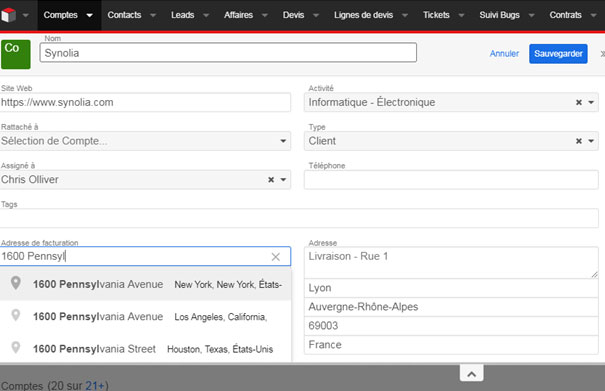Clear the Type Client selection
This screenshot has height=391, width=605.
point(579,141)
